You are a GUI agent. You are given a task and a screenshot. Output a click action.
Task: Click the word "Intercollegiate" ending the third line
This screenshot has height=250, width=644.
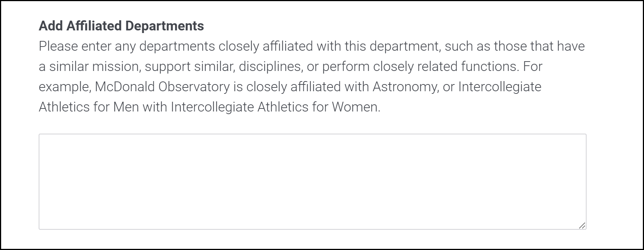(x=500, y=87)
